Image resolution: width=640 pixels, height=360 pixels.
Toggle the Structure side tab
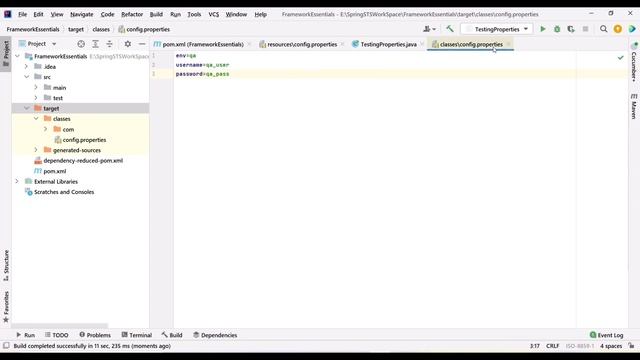click(6, 265)
